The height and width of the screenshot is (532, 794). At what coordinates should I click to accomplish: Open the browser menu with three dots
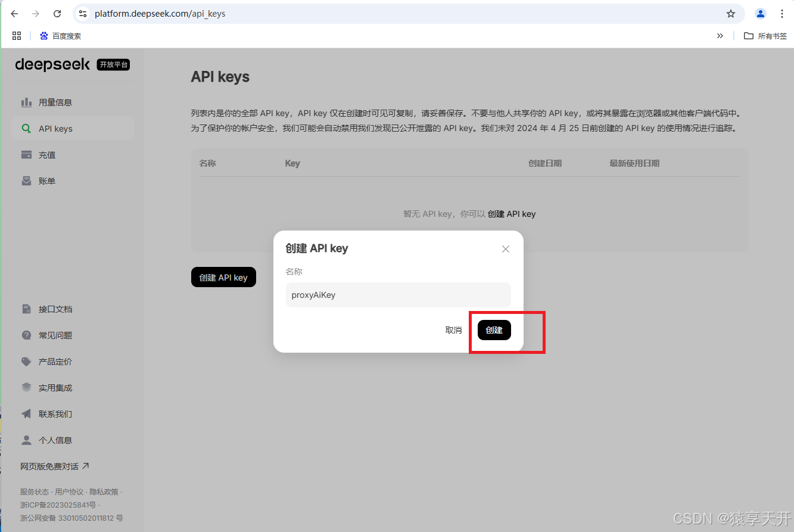tap(783, 13)
